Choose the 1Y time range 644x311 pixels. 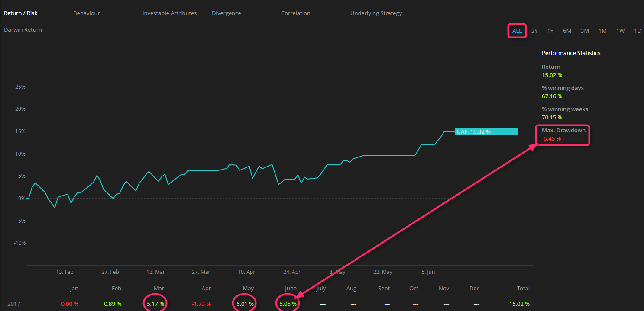click(x=550, y=31)
